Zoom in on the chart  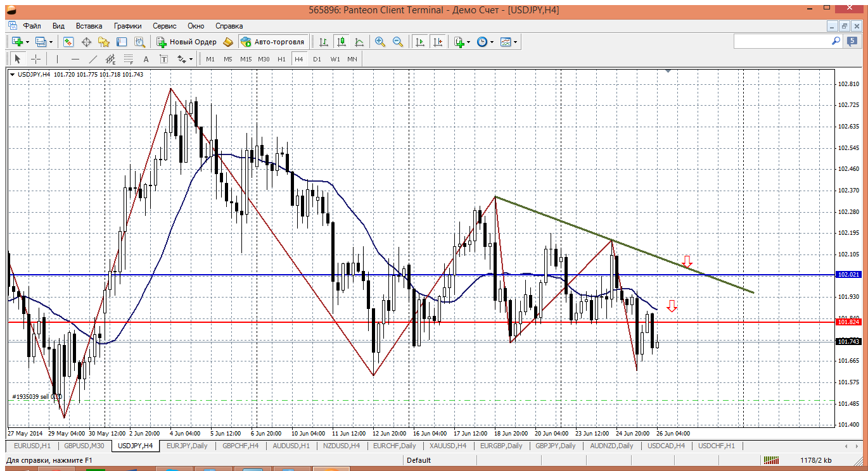pyautogui.click(x=380, y=42)
